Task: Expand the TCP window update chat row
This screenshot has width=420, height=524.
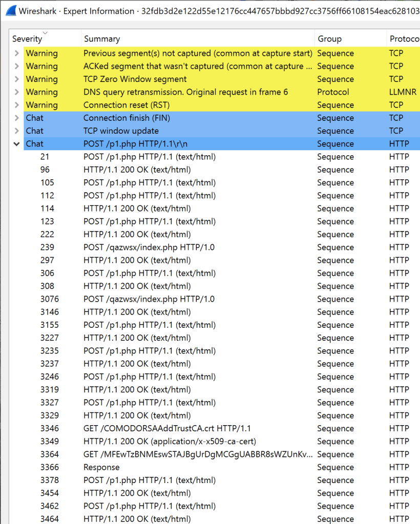Action: 17,131
